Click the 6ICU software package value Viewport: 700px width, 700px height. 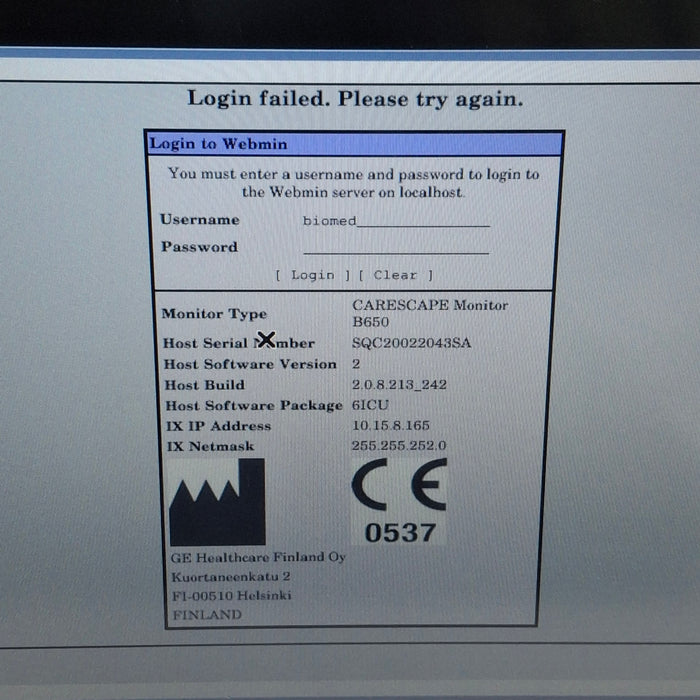click(x=369, y=406)
